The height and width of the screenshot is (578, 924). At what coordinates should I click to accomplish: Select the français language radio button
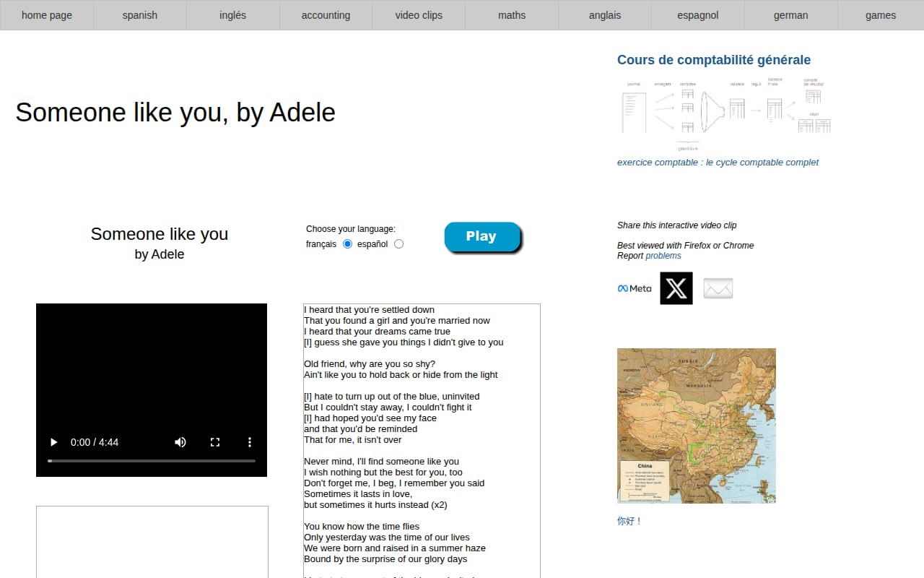pos(348,244)
